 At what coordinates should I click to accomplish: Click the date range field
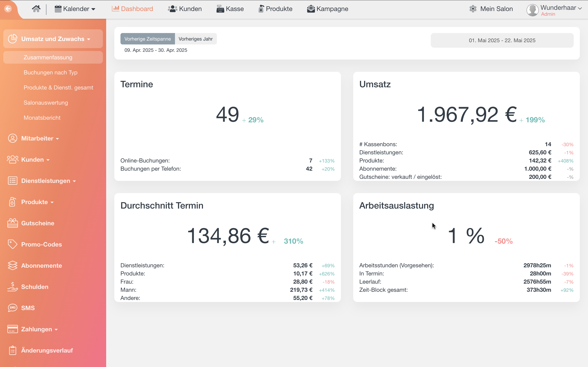[x=502, y=40]
